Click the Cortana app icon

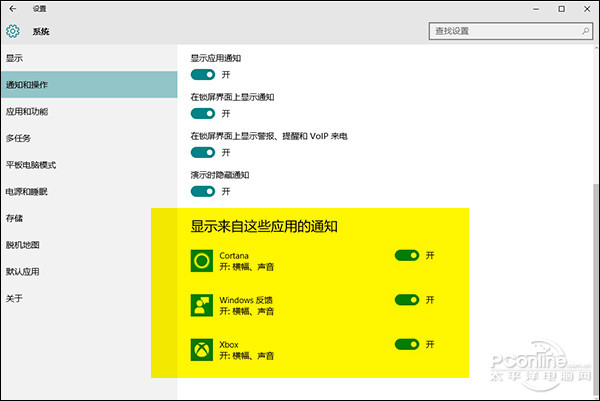[x=202, y=261]
